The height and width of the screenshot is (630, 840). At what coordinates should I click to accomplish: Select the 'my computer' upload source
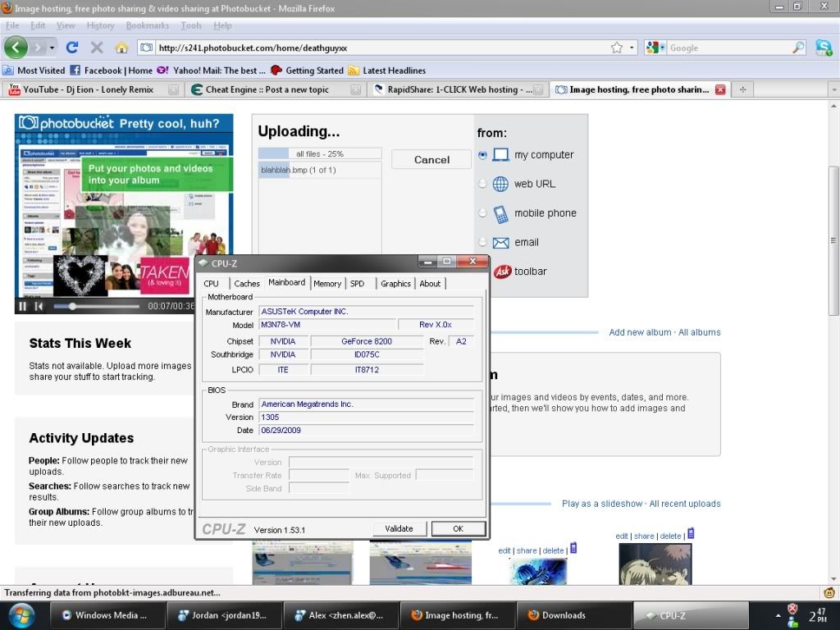tap(482, 155)
